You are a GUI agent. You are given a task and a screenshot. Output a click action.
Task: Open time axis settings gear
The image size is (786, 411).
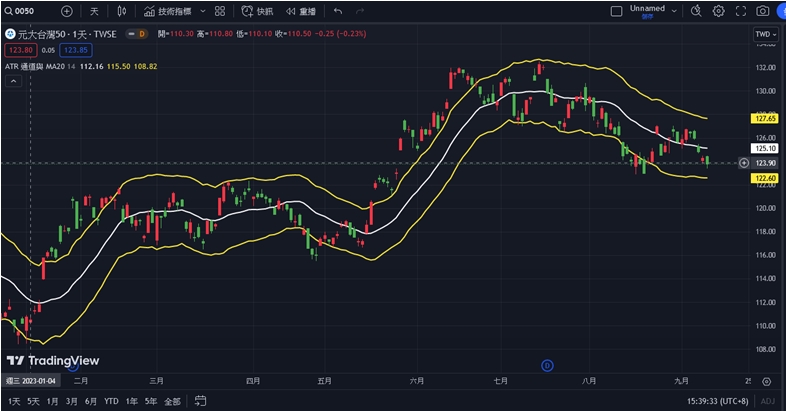tap(766, 381)
